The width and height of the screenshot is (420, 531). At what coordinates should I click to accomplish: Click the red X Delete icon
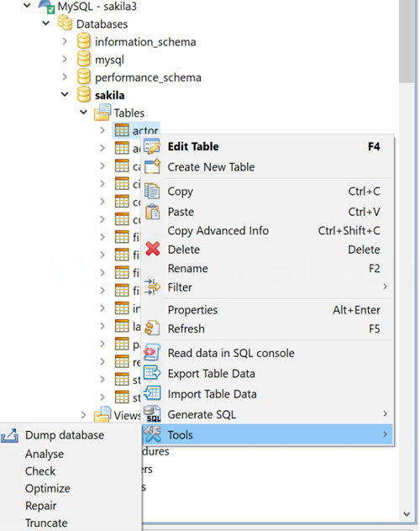[x=153, y=249]
